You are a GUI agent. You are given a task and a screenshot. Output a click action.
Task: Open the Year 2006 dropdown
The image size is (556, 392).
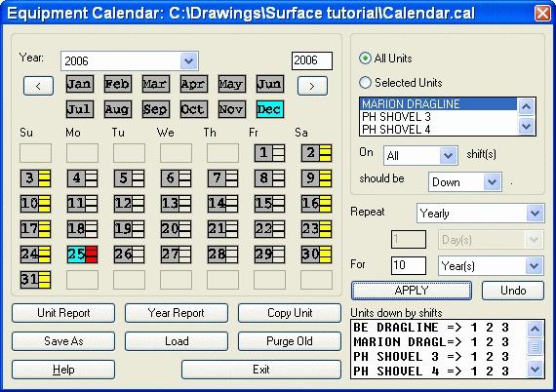pyautogui.click(x=130, y=61)
